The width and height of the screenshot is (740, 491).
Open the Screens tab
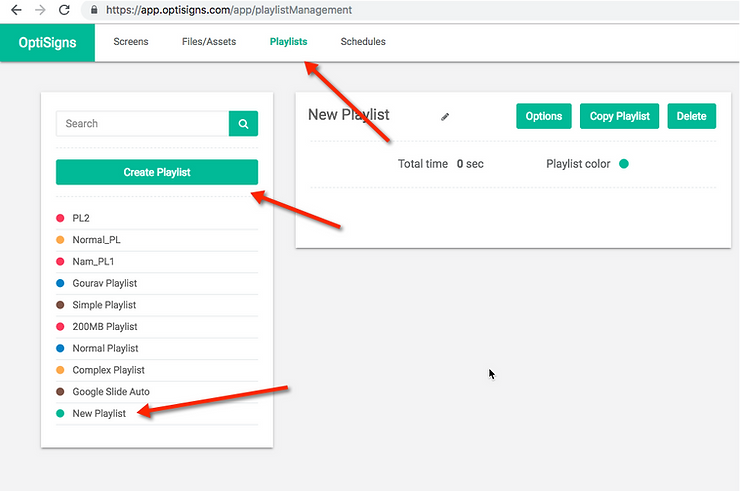click(x=131, y=42)
